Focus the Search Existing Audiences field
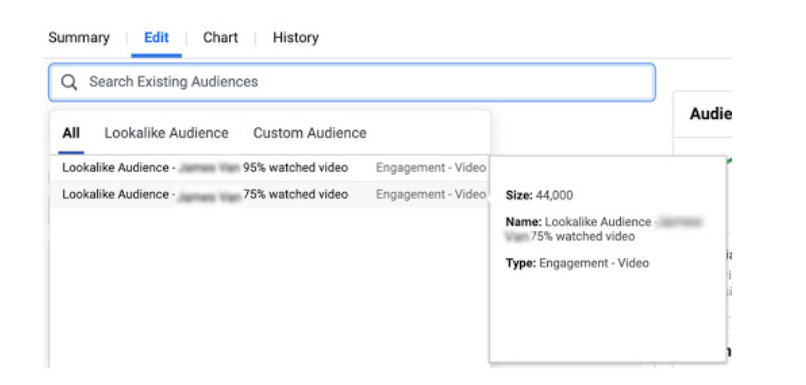This screenshot has height=385, width=806. click(x=352, y=82)
